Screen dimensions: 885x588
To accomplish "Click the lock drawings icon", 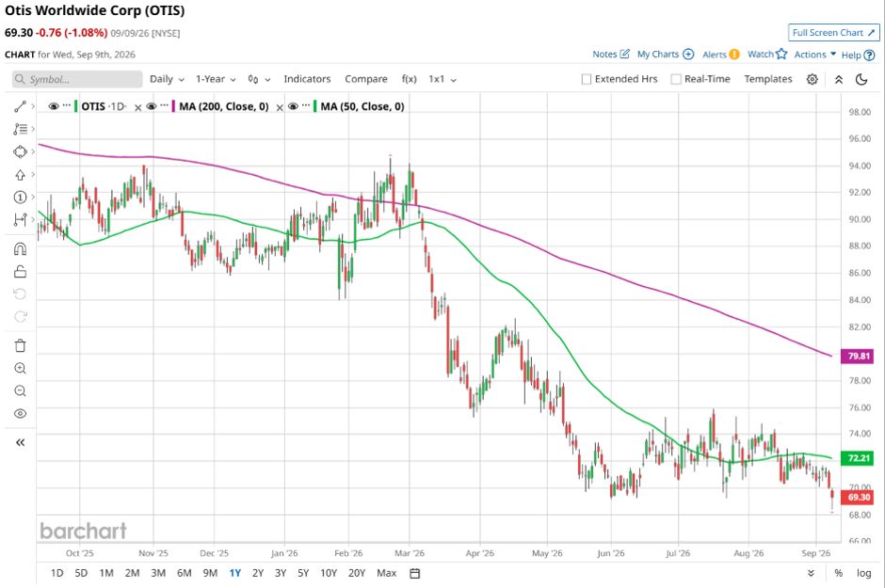I will point(21,272).
